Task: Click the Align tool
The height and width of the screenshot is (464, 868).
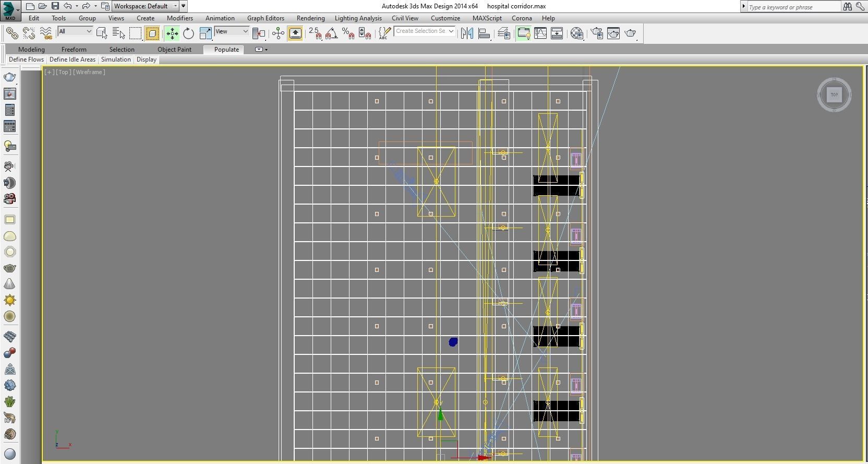Action: (x=484, y=33)
